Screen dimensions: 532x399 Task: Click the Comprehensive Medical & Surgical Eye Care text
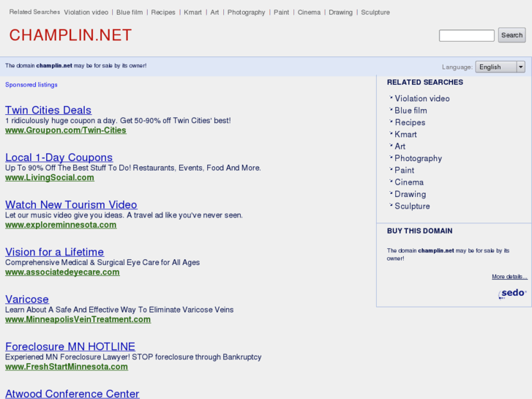[102, 263]
